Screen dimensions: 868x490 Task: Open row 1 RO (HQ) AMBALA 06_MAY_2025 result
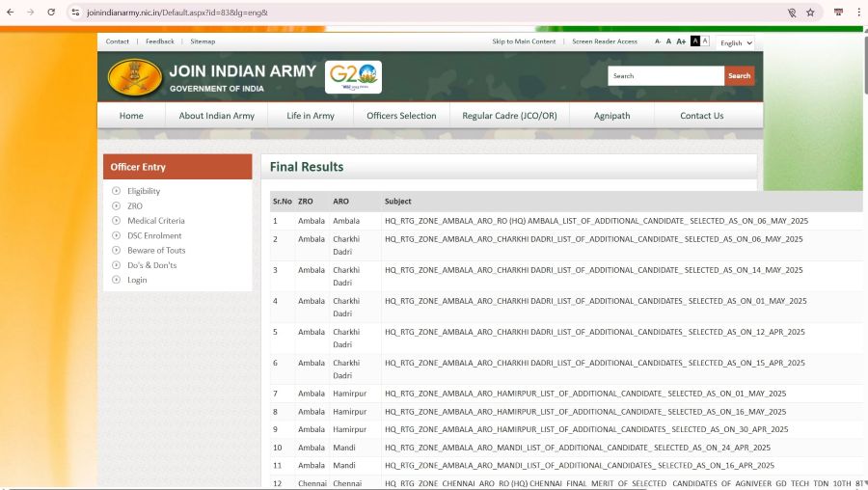pyautogui.click(x=596, y=221)
